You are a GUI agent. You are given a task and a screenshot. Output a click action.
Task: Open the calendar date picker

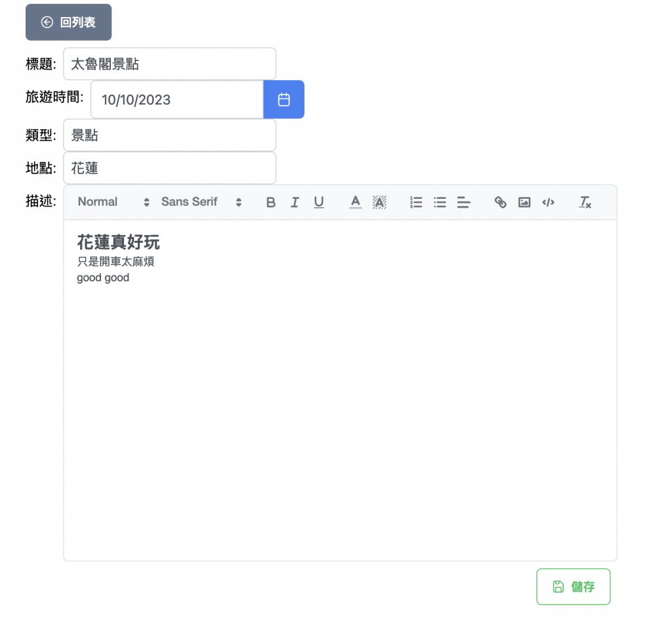283,100
